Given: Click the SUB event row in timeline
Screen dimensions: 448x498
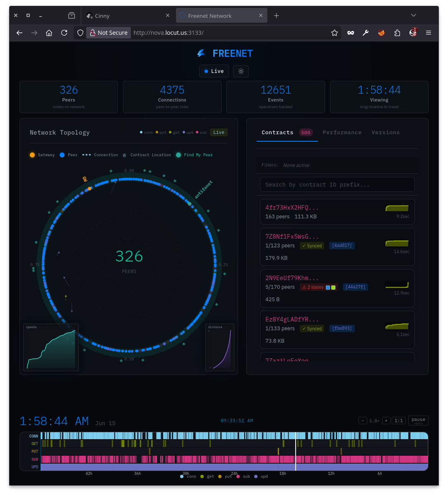Looking at the screenshot, I should pos(234,459).
